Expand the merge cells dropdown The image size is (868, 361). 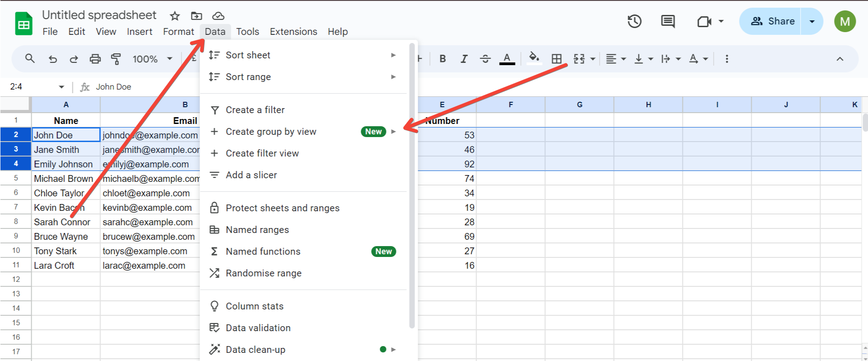[593, 59]
